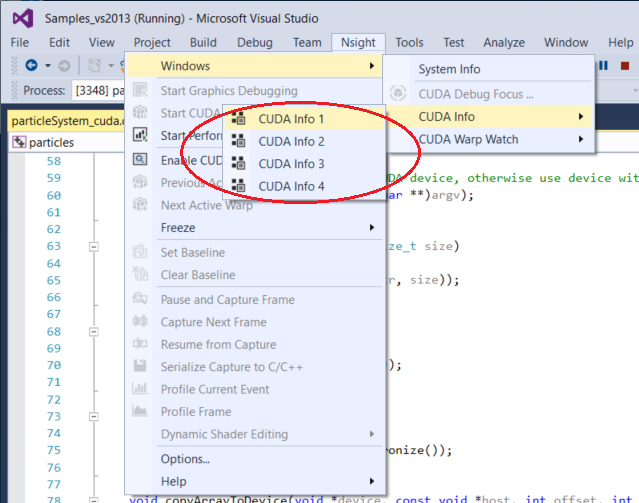Close the Nsight menu via its header
The height and width of the screenshot is (503, 639).
click(358, 42)
